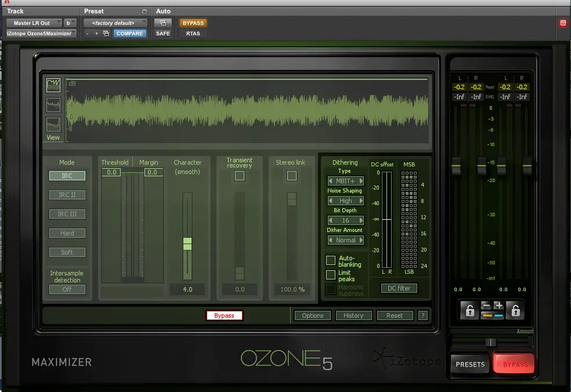
Task: Select the middle waveform view icon
Action: click(x=53, y=105)
